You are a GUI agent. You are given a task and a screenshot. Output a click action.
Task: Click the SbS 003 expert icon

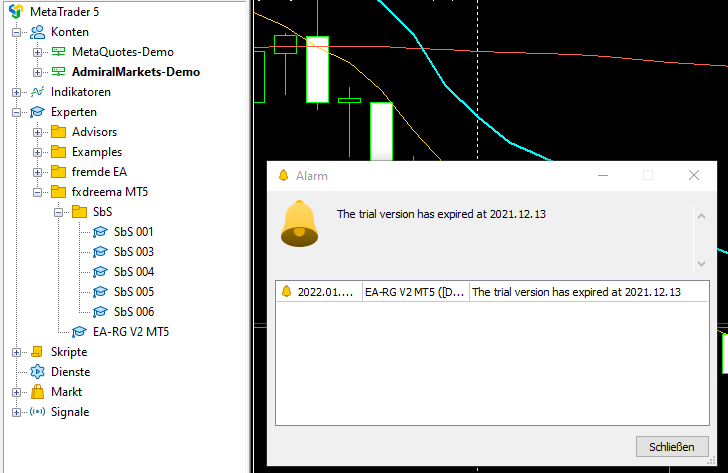(x=100, y=252)
